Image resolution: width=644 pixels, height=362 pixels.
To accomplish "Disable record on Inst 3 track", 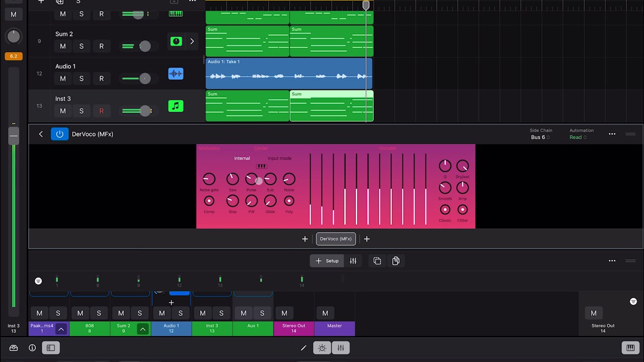I will point(101,111).
